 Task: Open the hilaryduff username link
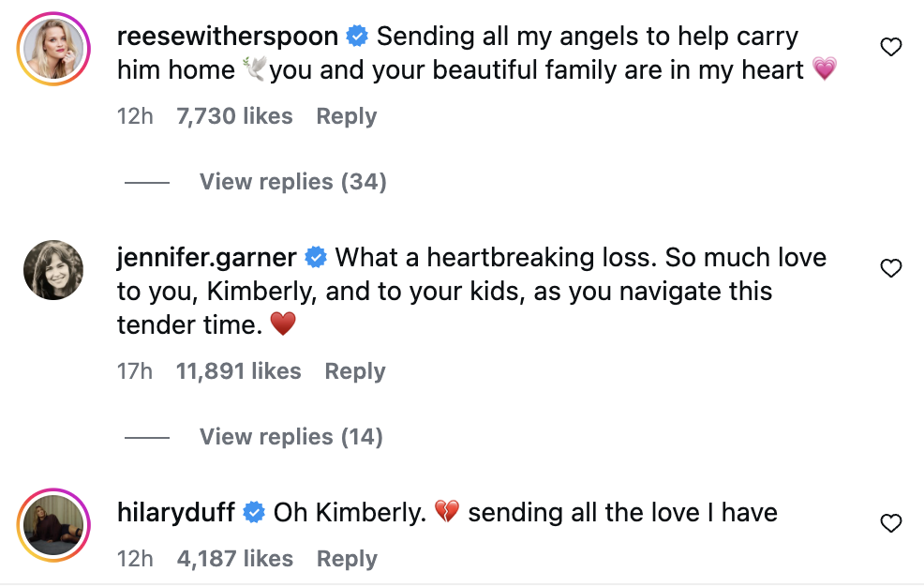pos(176,513)
